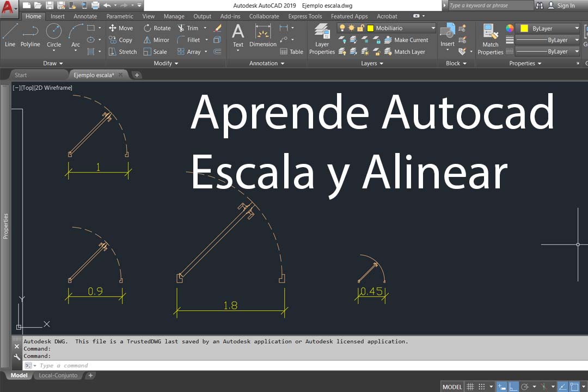Image resolution: width=588 pixels, height=392 pixels.
Task: Activate the Copy command
Action: click(x=121, y=40)
